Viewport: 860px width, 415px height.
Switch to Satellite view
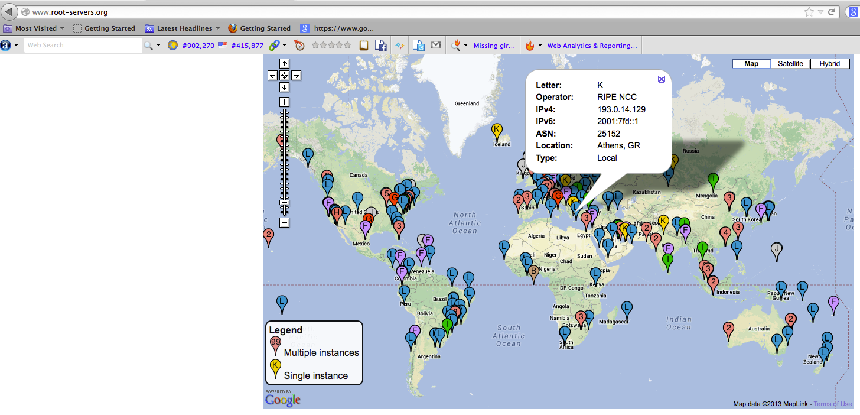tap(790, 64)
